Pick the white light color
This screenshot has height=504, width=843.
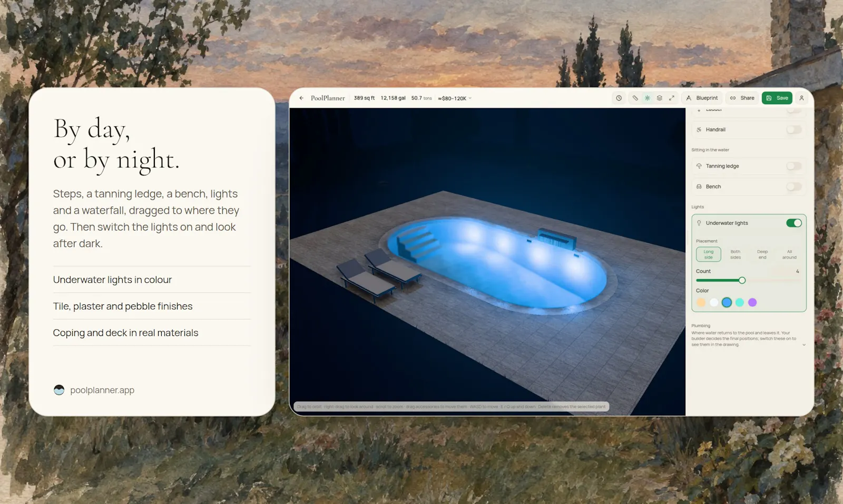714,302
